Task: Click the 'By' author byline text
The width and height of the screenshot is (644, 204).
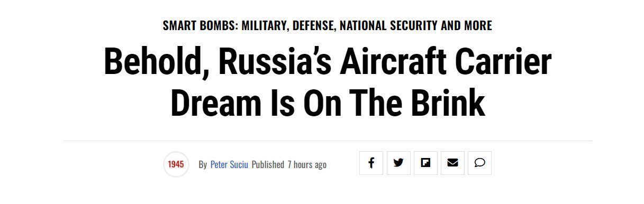Action: click(x=203, y=165)
